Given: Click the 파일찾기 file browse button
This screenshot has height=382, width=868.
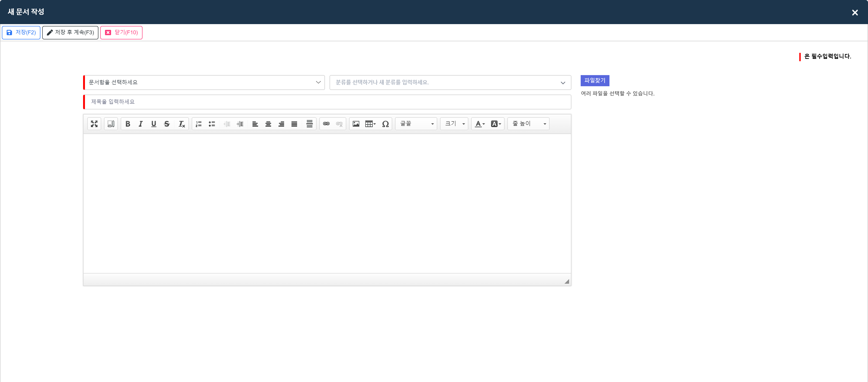Looking at the screenshot, I should coord(595,81).
